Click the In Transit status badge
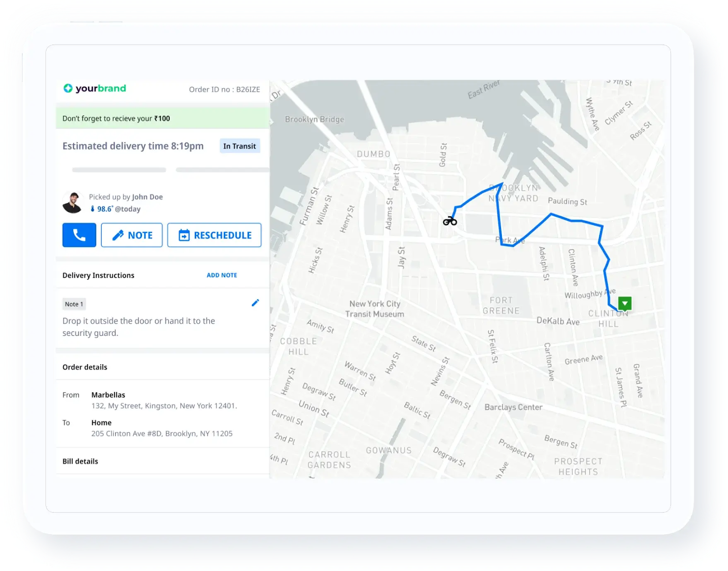 [x=240, y=146]
